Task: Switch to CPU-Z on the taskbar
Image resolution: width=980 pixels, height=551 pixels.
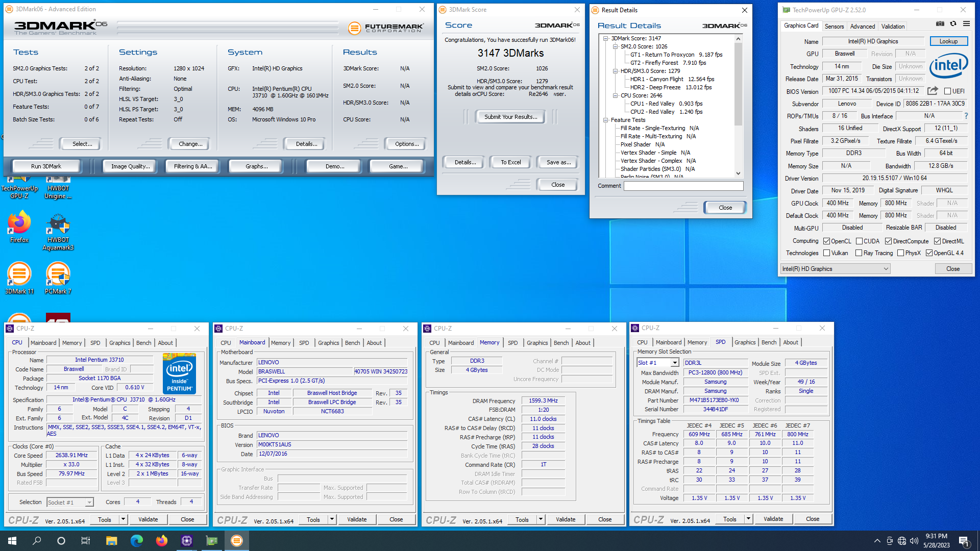Action: (x=186, y=541)
